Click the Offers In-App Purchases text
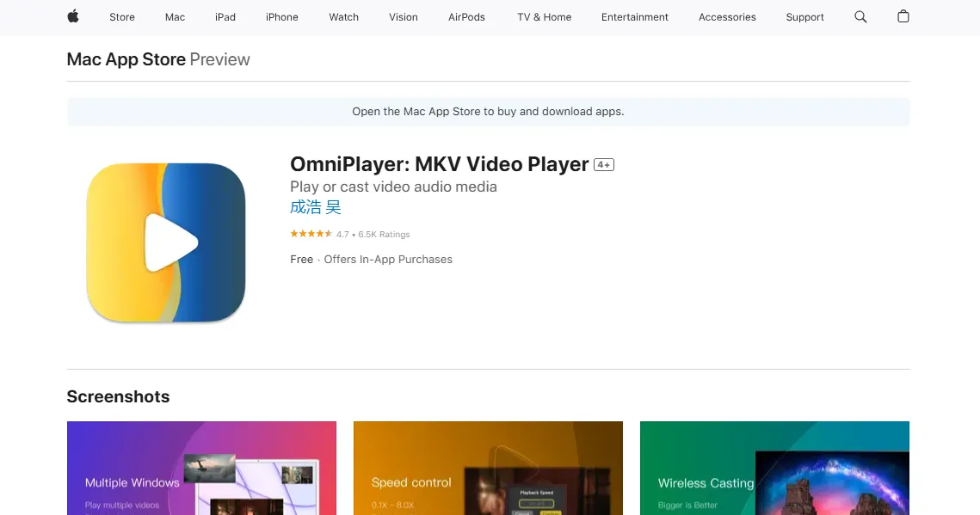This screenshot has height=515, width=980. click(388, 260)
